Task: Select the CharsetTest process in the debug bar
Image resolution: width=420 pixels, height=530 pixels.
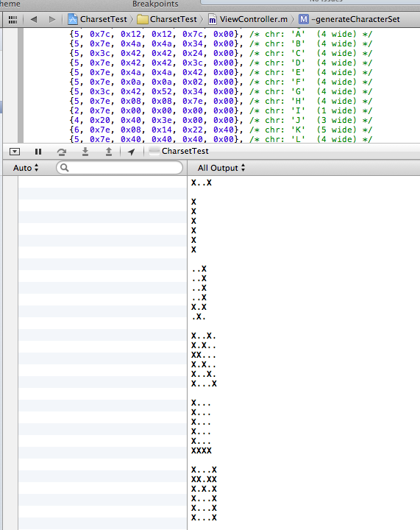Action: (x=179, y=151)
